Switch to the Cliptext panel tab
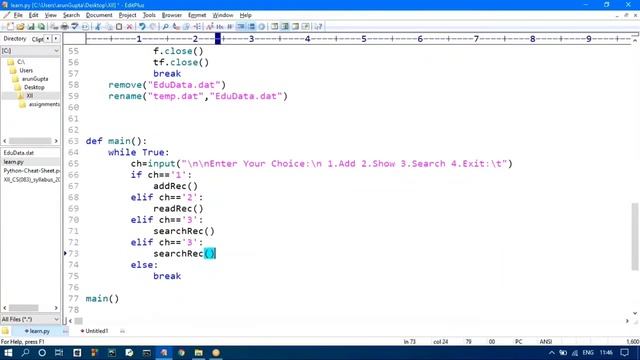640x360 pixels. [x=37, y=39]
